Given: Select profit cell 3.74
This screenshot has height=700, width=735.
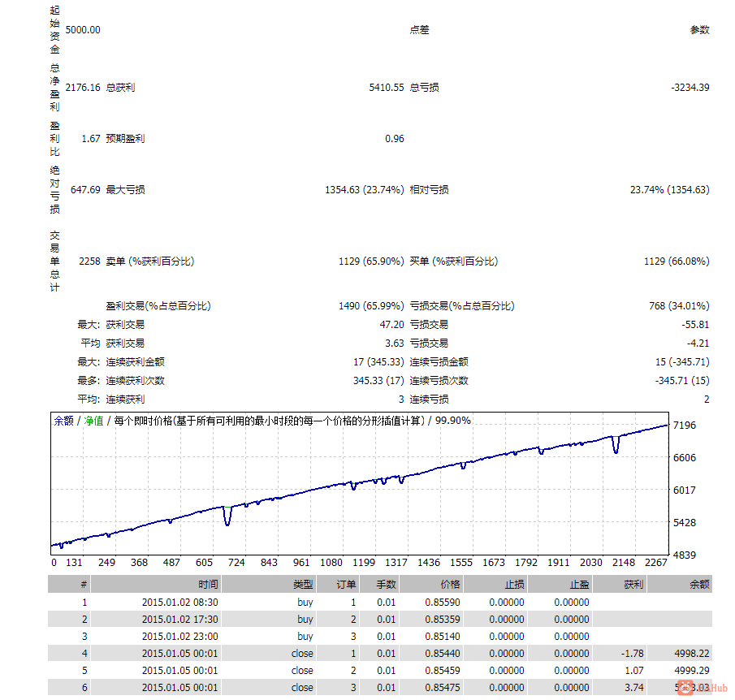Looking at the screenshot, I should pos(634,688).
